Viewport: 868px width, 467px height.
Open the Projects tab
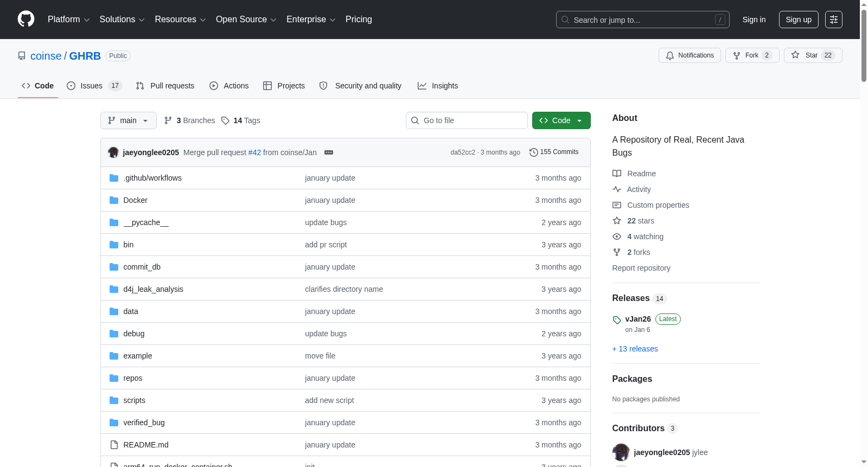tap(284, 86)
